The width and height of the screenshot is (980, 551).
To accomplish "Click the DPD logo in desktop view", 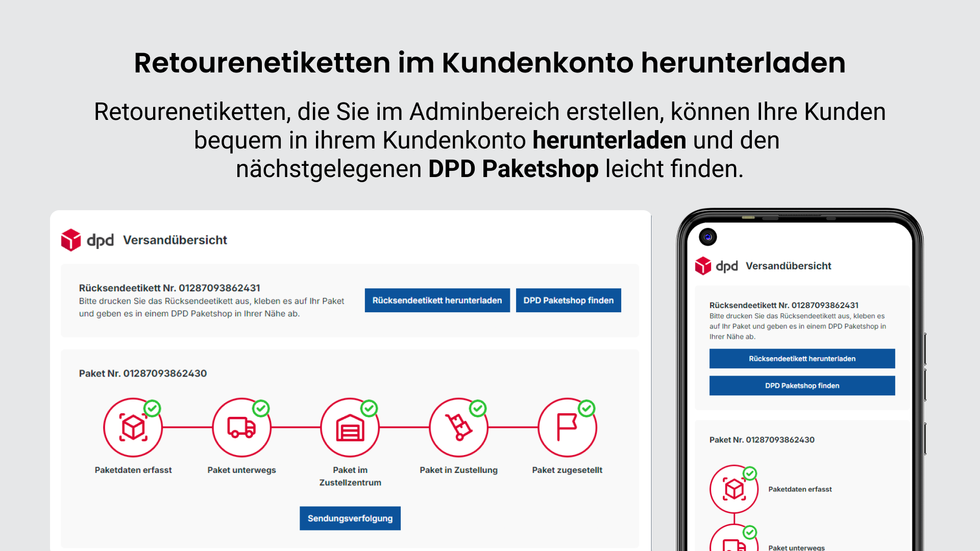I will click(x=87, y=240).
